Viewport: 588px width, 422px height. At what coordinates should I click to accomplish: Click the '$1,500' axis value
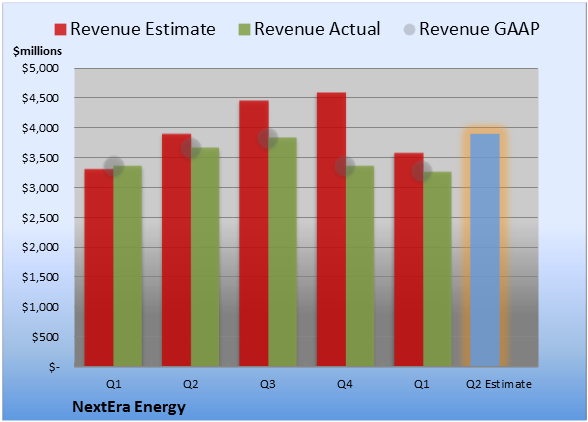click(x=40, y=277)
